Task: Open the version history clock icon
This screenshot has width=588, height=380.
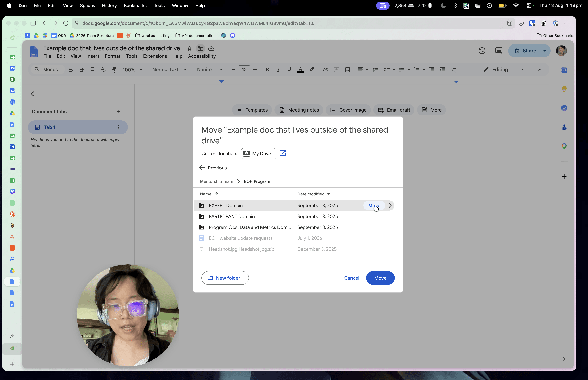Action: 482,51
